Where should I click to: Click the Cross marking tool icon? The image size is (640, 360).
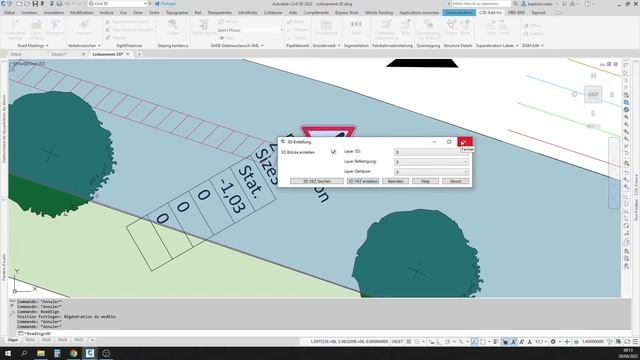(x=36, y=25)
